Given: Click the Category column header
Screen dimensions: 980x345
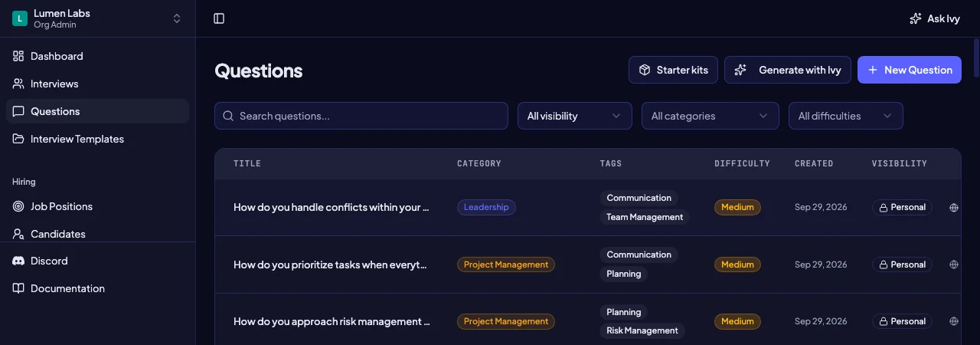Looking at the screenshot, I should (x=479, y=163).
